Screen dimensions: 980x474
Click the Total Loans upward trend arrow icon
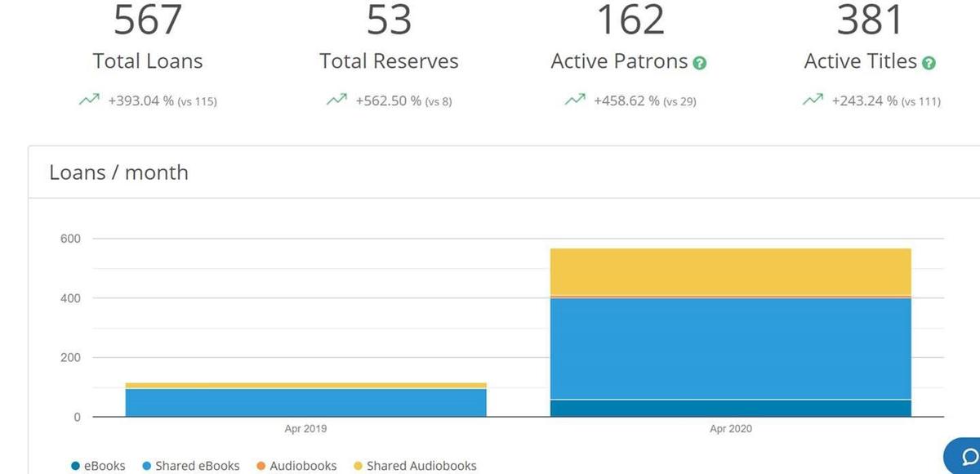click(88, 101)
